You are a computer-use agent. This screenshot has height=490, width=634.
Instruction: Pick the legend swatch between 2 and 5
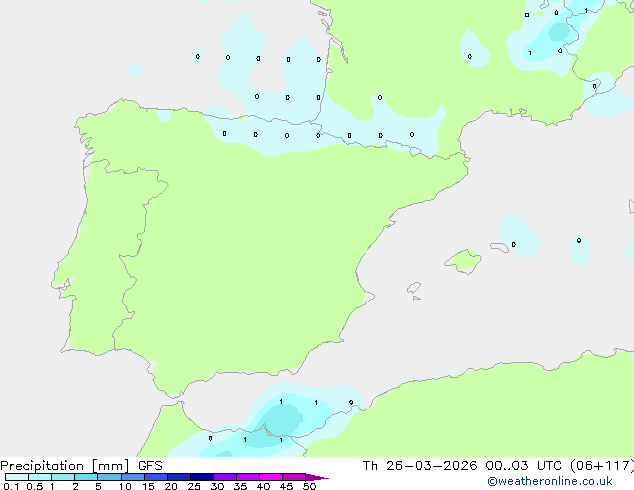point(86,477)
